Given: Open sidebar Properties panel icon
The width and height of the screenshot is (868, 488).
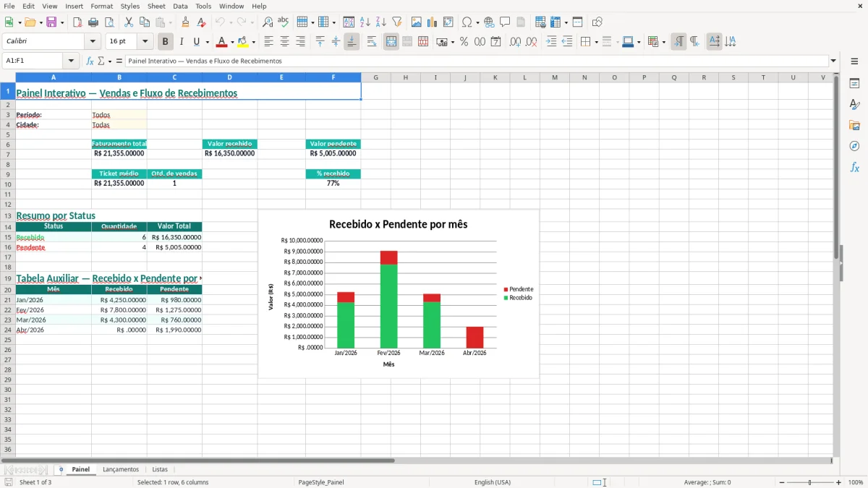Looking at the screenshot, I should [x=854, y=84].
